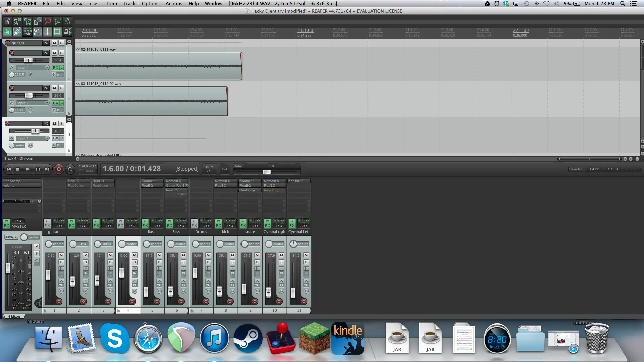Viewport: 644px width, 362px height.
Task: Click the arrange horizontal scrollbar
Action: tap(589, 159)
